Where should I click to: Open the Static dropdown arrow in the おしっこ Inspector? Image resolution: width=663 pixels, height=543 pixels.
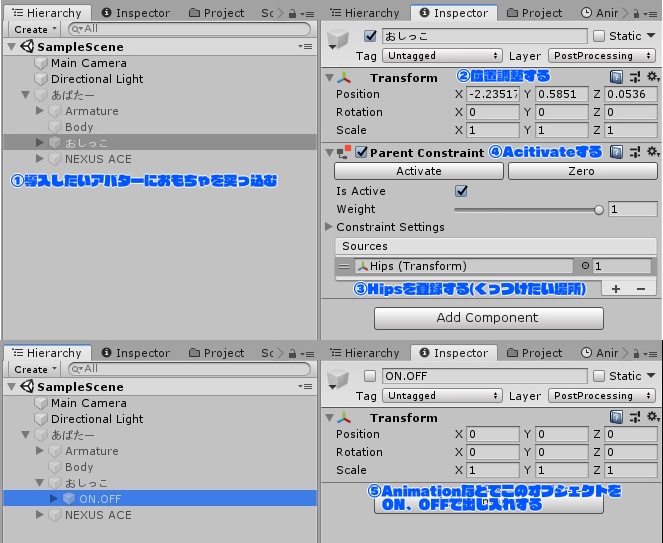(652, 36)
